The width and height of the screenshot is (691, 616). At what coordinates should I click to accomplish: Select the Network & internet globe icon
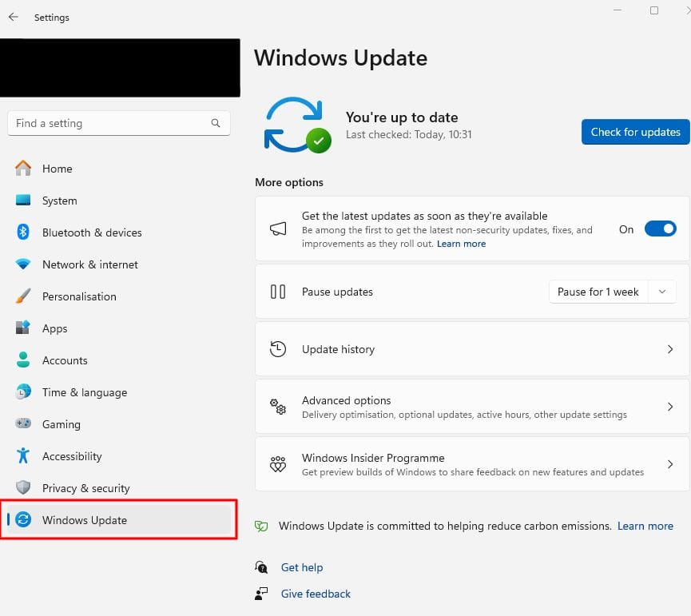[x=25, y=264]
